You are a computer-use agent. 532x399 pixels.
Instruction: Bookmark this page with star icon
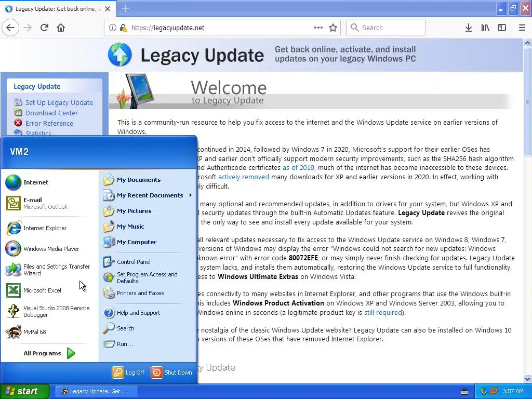click(333, 28)
